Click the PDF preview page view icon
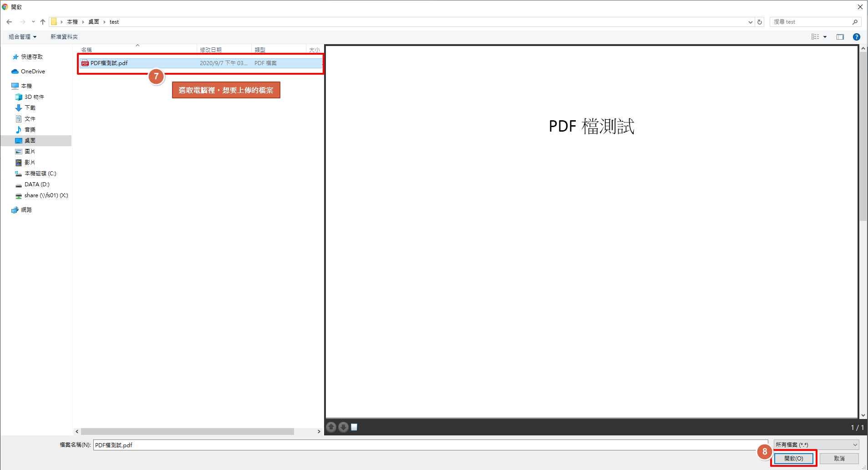The height and width of the screenshot is (470, 868). tap(354, 427)
